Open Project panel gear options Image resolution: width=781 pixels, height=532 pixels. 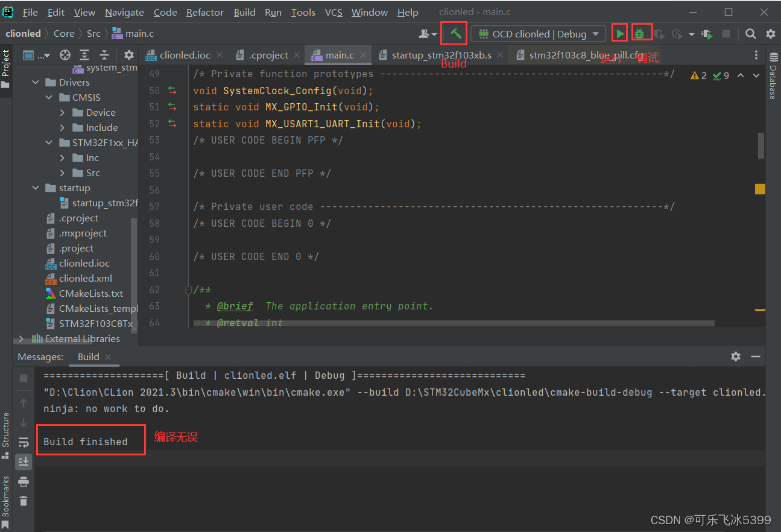click(x=128, y=55)
